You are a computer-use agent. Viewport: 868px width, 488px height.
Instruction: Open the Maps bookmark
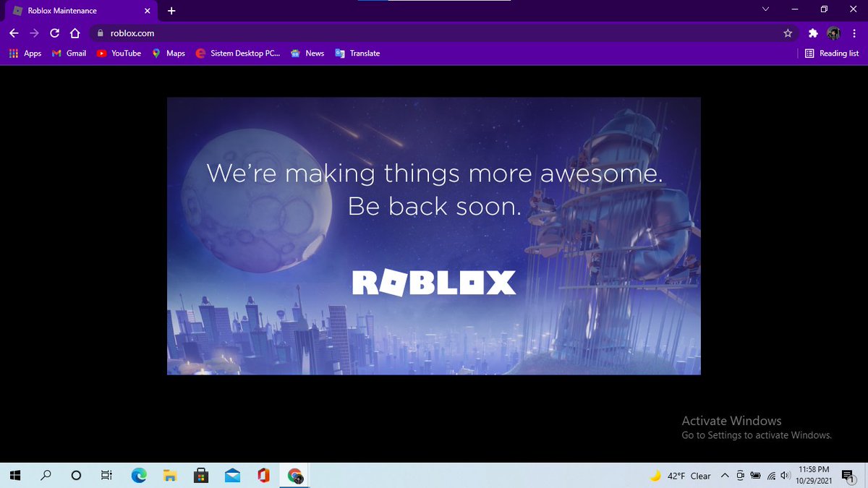[x=169, y=53]
